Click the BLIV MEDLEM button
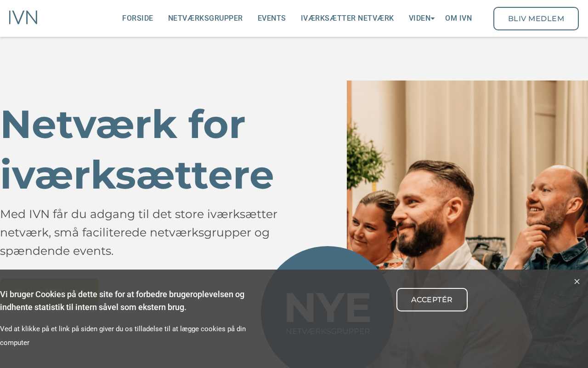Viewport: 588px width, 368px height. point(536,18)
